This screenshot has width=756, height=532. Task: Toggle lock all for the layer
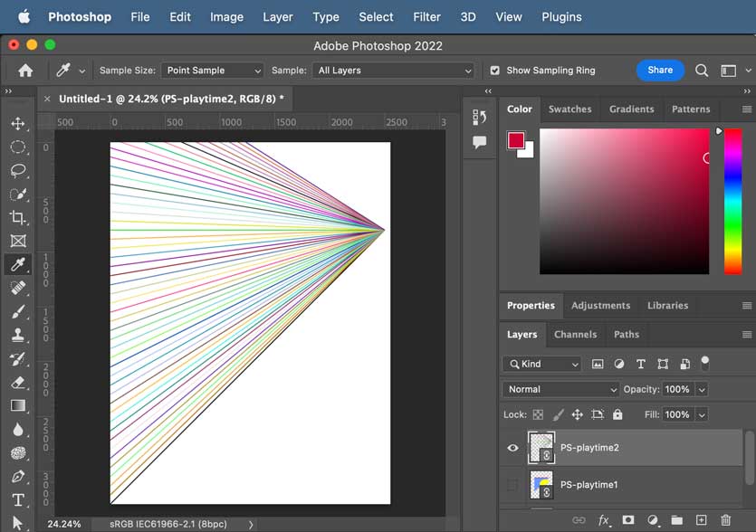pyautogui.click(x=617, y=414)
